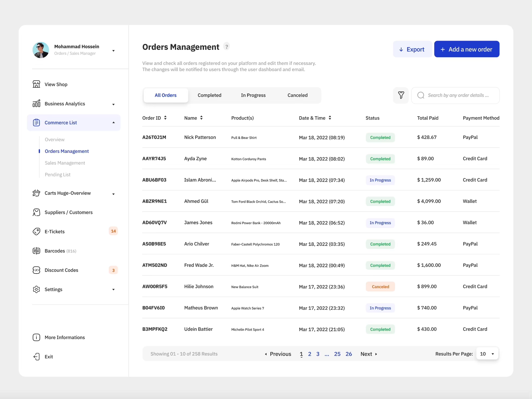
Task: Click the Export button
Action: (x=412, y=49)
